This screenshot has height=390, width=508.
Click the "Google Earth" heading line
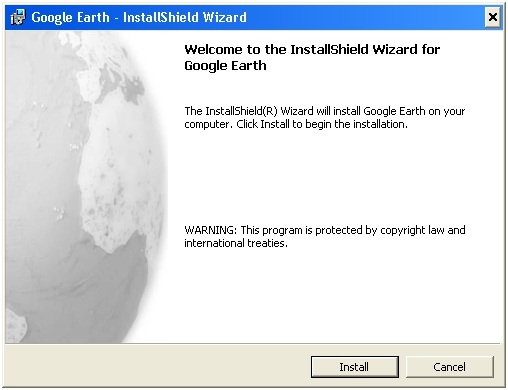pos(225,66)
